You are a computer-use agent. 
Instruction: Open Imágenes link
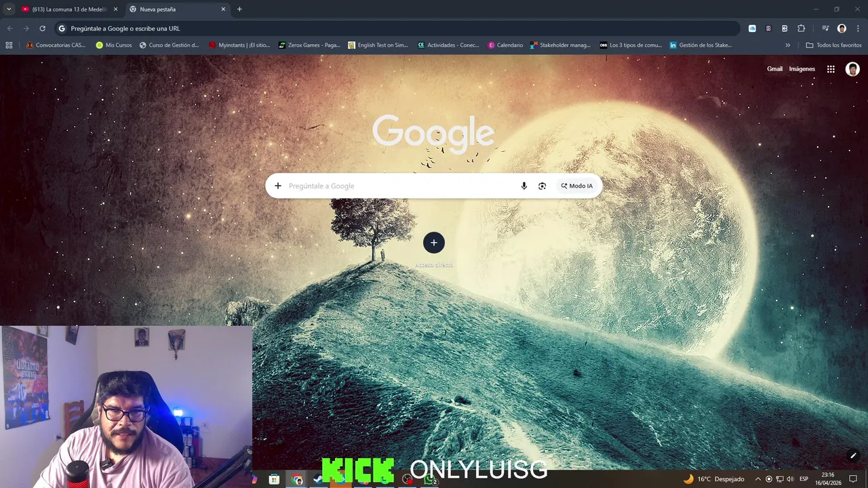click(802, 69)
